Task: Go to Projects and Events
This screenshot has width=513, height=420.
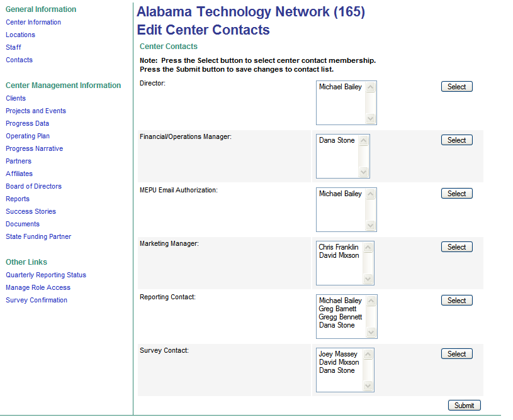Action: point(36,111)
